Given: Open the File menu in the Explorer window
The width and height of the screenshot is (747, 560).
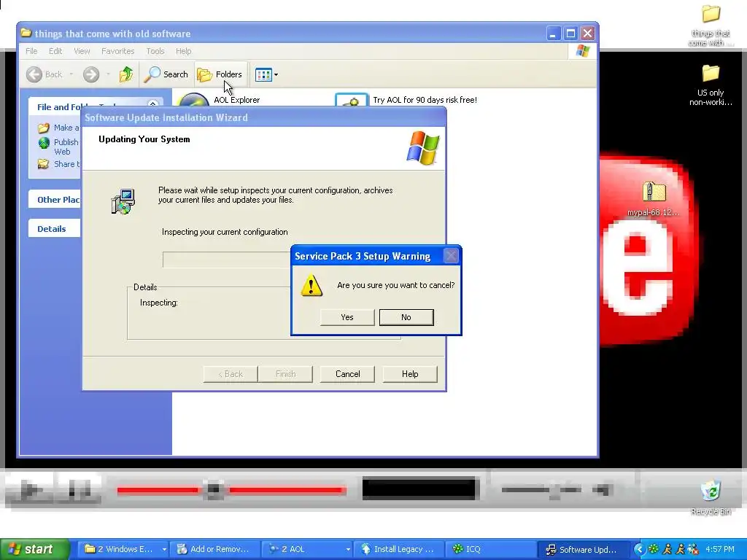Looking at the screenshot, I should 31,51.
